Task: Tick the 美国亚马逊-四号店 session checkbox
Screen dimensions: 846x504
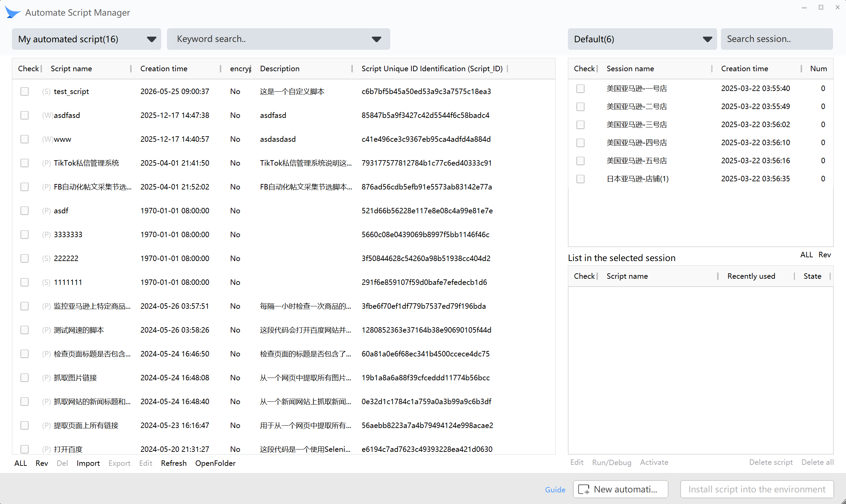Action: coord(580,143)
